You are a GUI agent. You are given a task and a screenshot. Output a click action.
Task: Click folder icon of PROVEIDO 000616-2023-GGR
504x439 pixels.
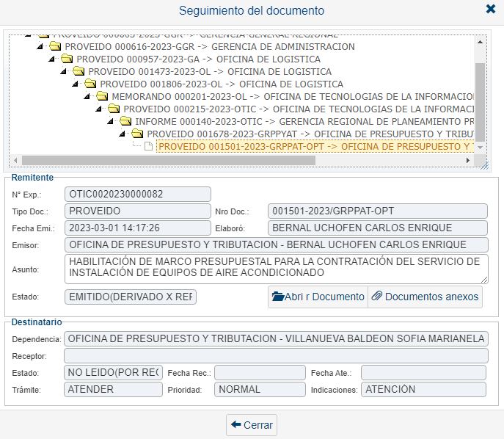coord(55,46)
